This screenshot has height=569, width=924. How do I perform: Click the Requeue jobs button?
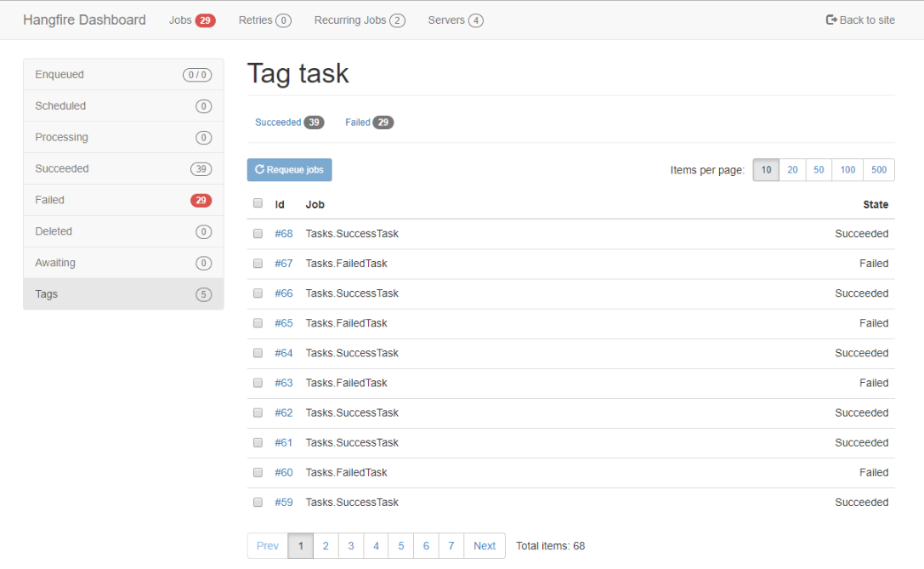(x=289, y=170)
